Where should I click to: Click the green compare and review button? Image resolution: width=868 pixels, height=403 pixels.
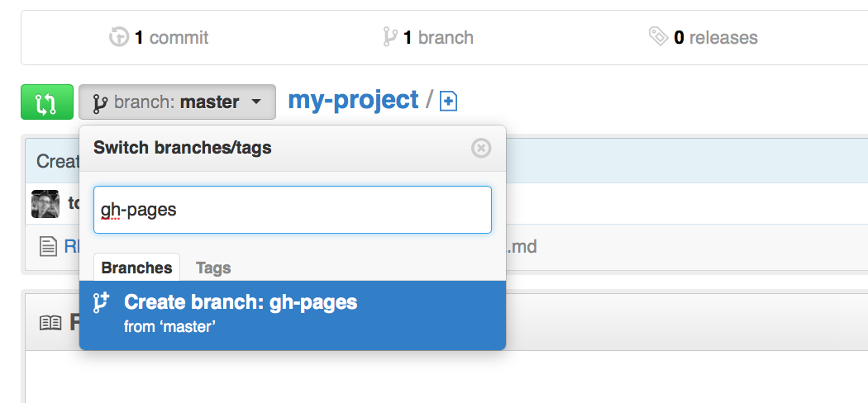coord(47,102)
